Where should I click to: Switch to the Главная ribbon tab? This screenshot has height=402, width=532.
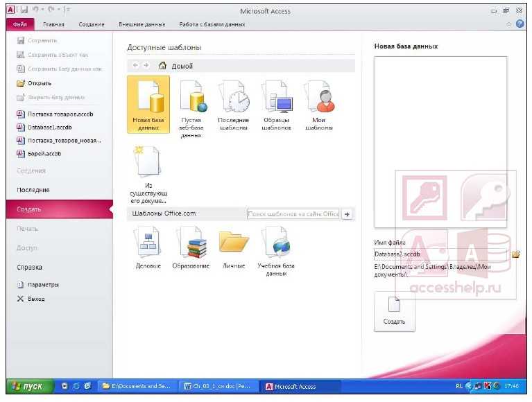pos(53,24)
